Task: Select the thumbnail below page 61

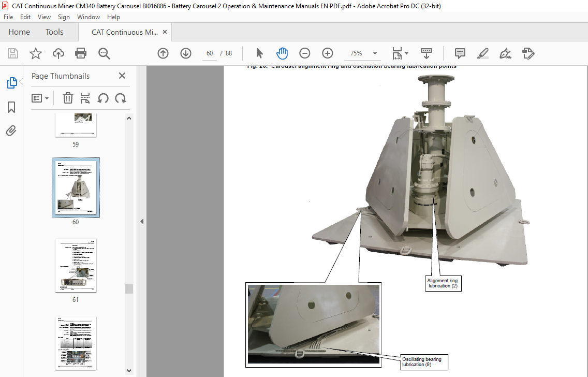Action: [76, 343]
